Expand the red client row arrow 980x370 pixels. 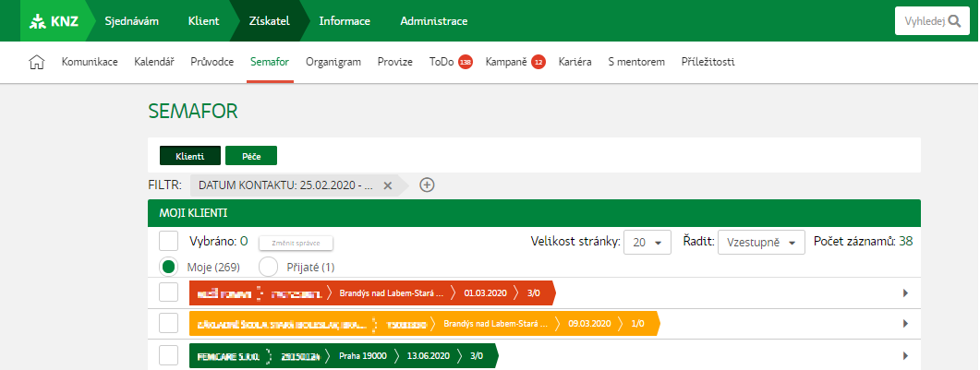pyautogui.click(x=903, y=293)
